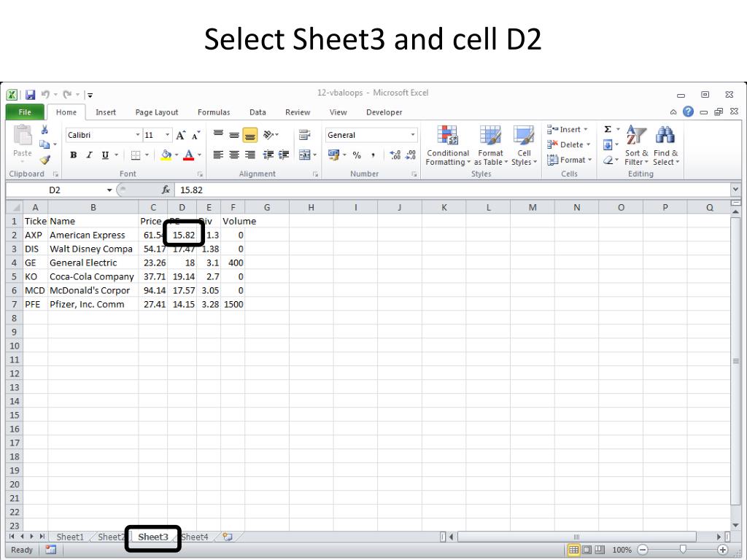The width and height of the screenshot is (747, 560).
Task: Click the Orientation text angle icon
Action: (268, 135)
